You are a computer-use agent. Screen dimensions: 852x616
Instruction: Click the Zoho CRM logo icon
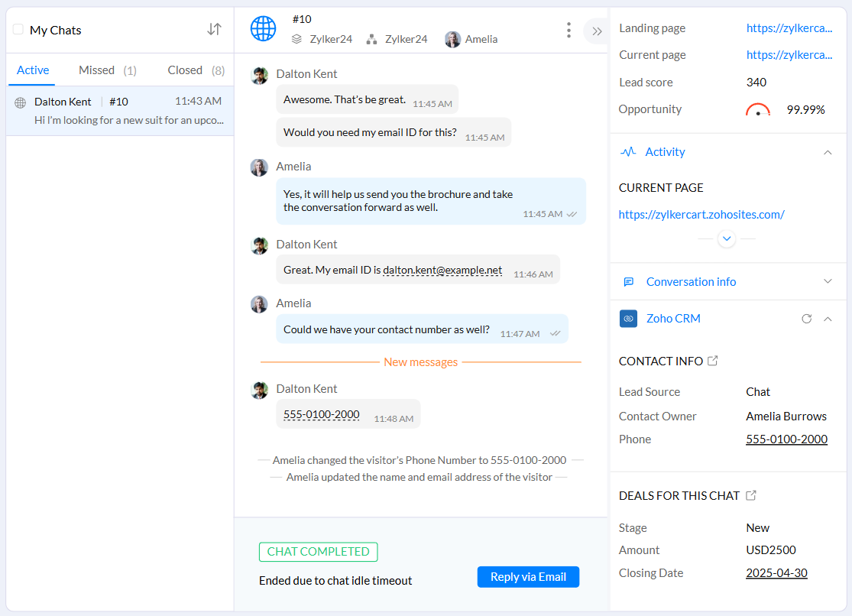(x=628, y=319)
